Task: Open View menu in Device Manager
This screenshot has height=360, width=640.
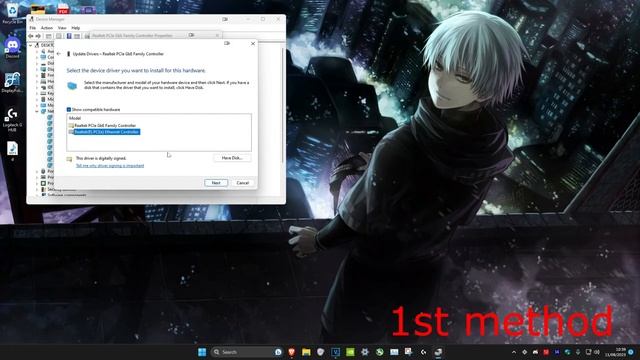Action: [x=62, y=28]
